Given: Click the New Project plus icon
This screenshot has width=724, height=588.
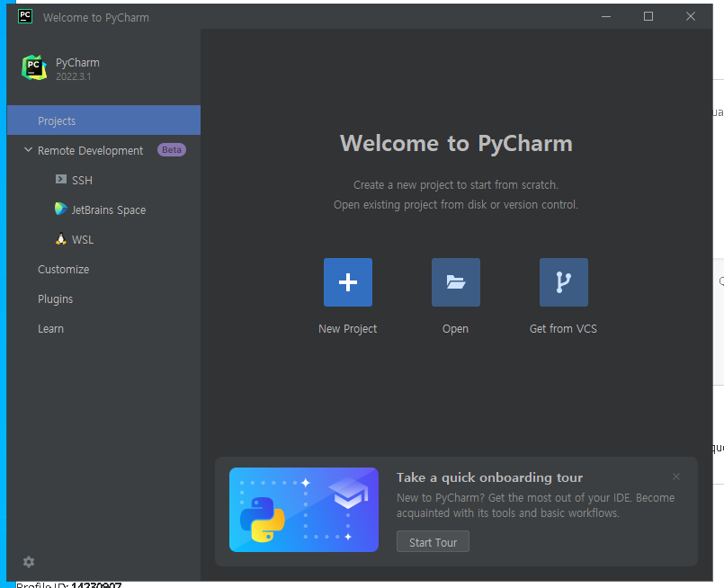Looking at the screenshot, I should [348, 282].
